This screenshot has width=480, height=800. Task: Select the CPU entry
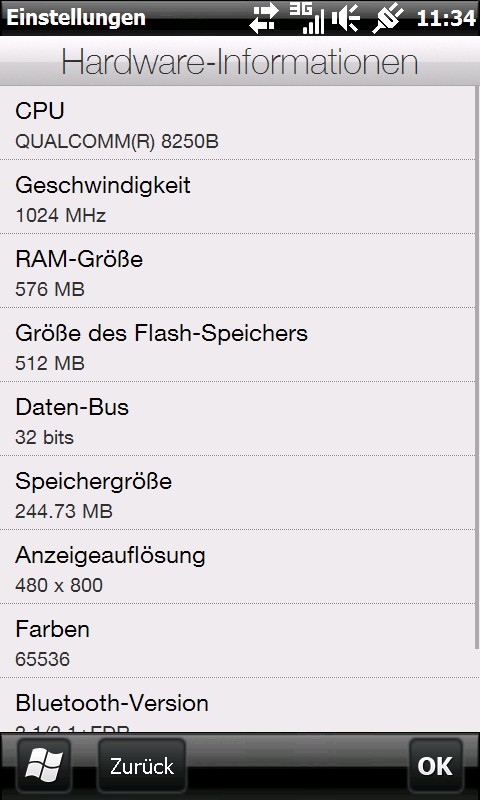coord(237,123)
